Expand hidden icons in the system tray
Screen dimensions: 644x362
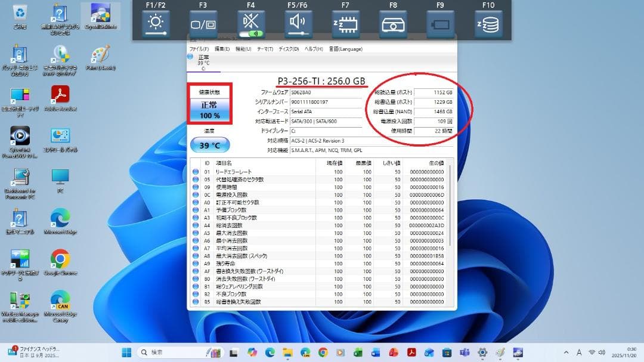(x=565, y=352)
